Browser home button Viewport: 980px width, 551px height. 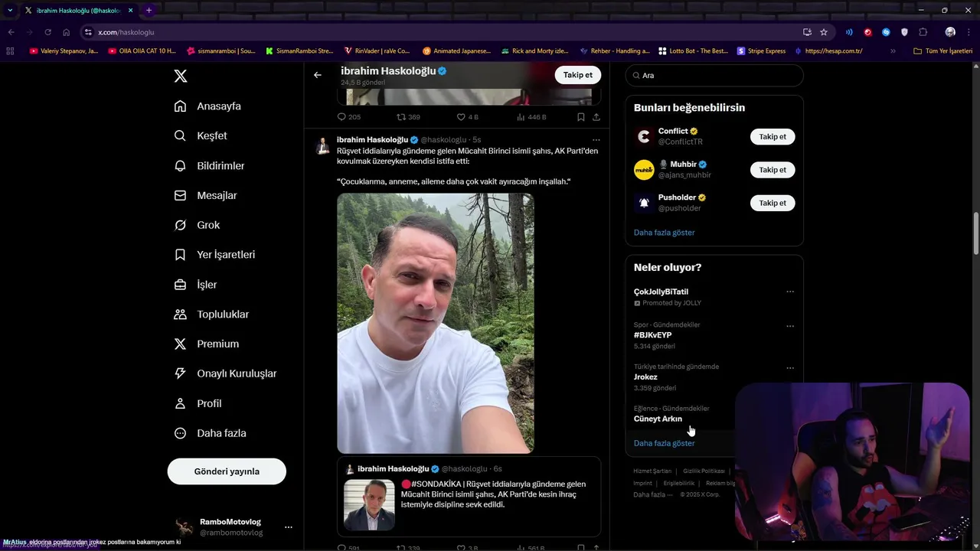(x=67, y=32)
